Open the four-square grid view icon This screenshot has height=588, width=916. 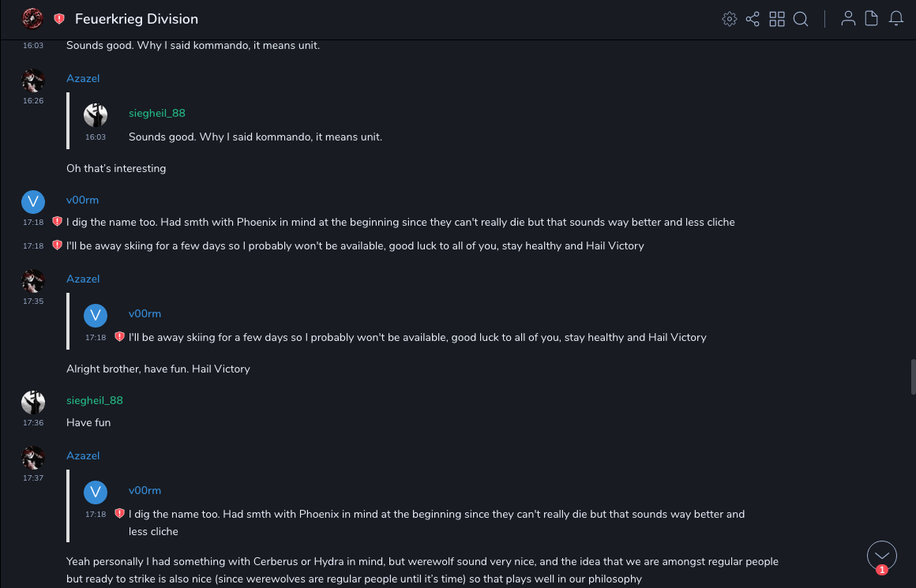point(777,19)
